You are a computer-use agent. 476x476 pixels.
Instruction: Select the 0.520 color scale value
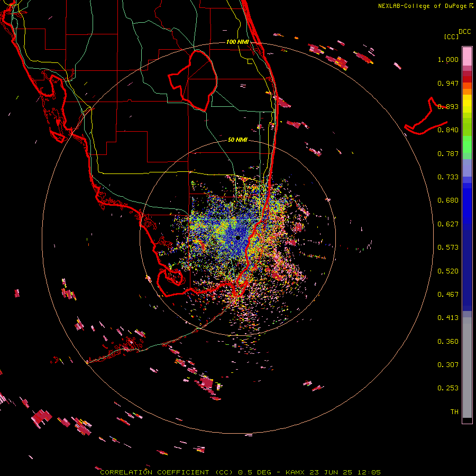pyautogui.click(x=448, y=271)
